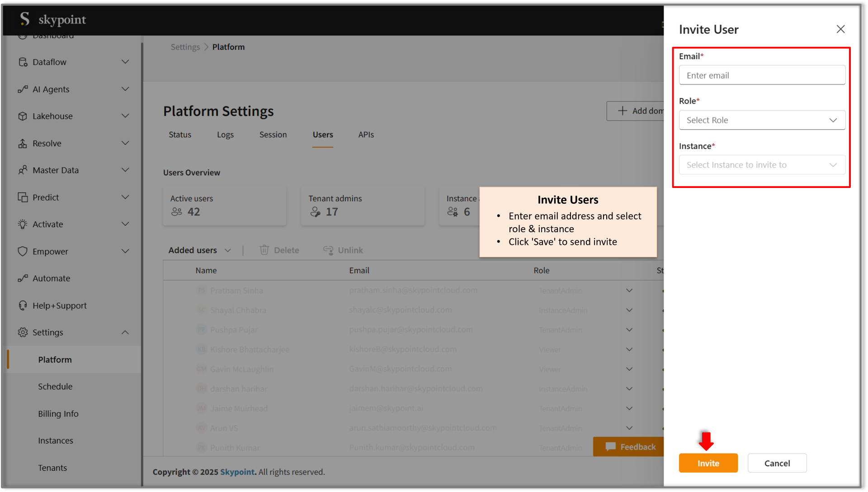Open the APIs tab
The height and width of the screenshot is (492, 868).
pos(366,134)
